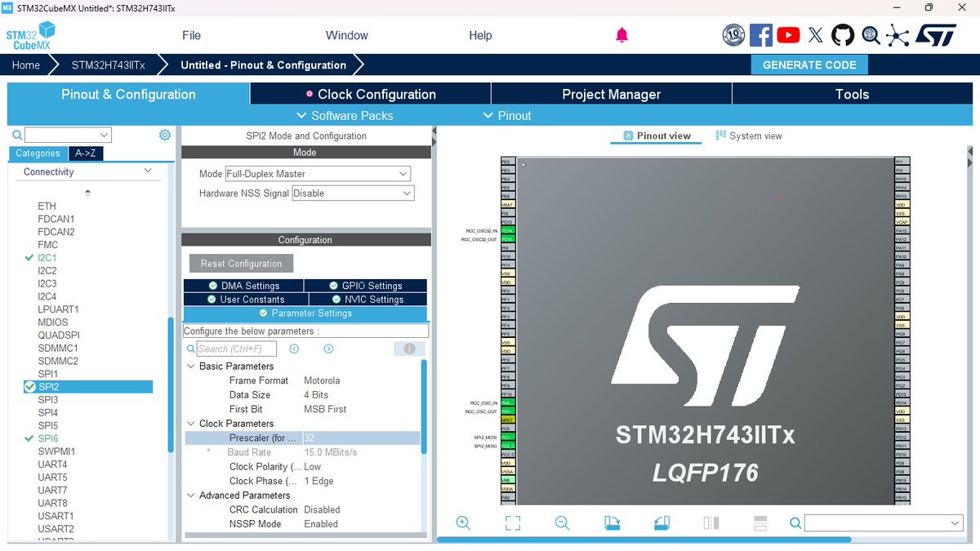This screenshot has height=551, width=980.
Task: Go to previous parameter search result arrow
Action: [294, 349]
